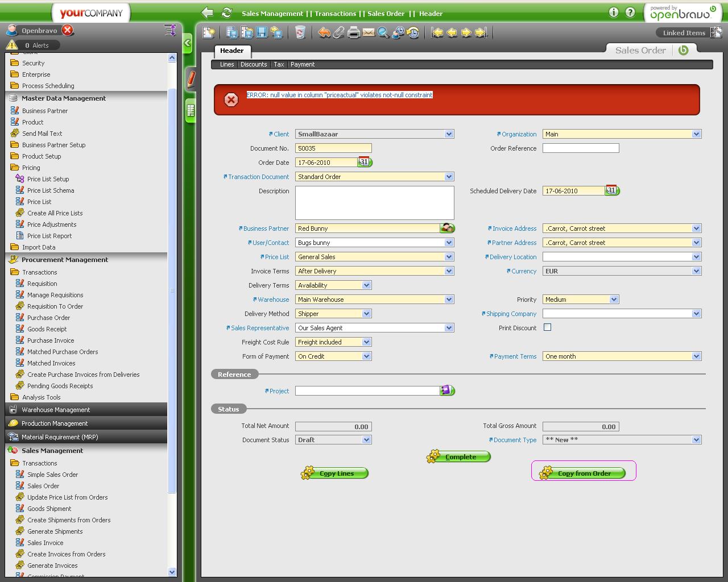The image size is (728, 582).
Task: Open Goods Shipment in the Sales menu
Action: pyautogui.click(x=49, y=509)
